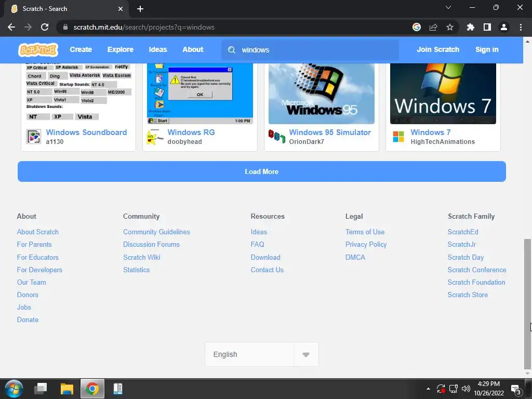Bookmark this page with star icon

[x=450, y=27]
